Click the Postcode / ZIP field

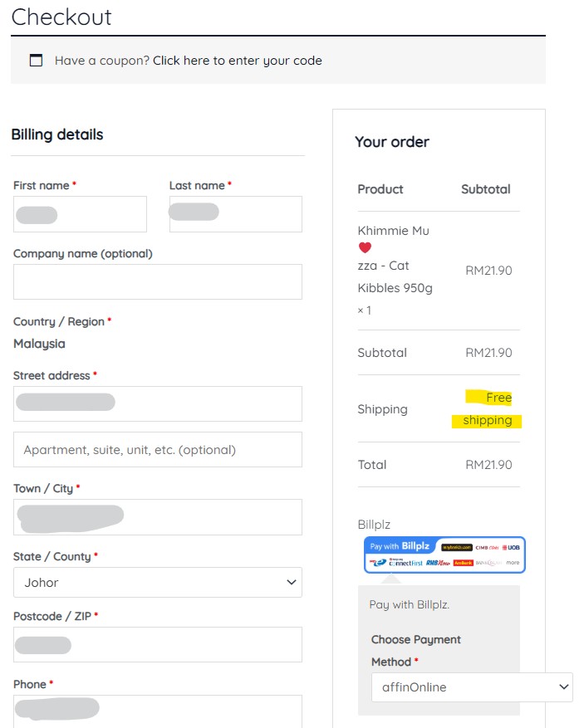(157, 644)
